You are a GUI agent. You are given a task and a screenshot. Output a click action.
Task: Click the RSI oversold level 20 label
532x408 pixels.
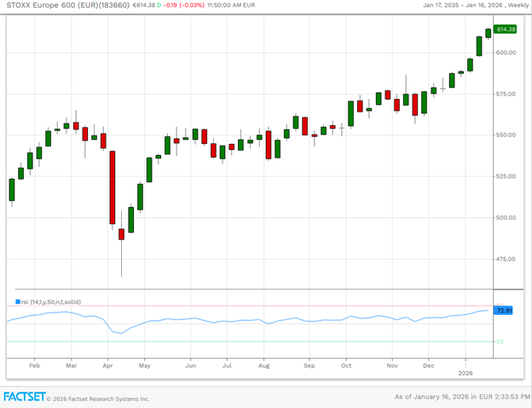pos(500,342)
